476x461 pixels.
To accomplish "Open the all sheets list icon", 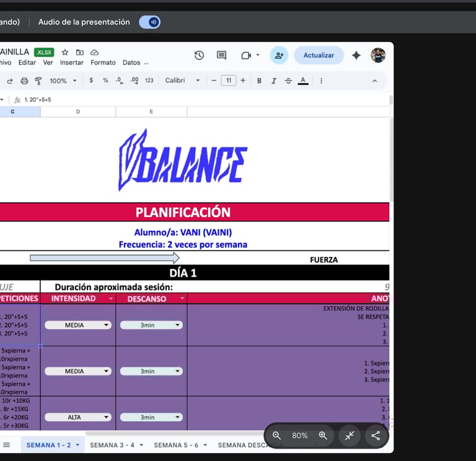I will coord(7,445).
